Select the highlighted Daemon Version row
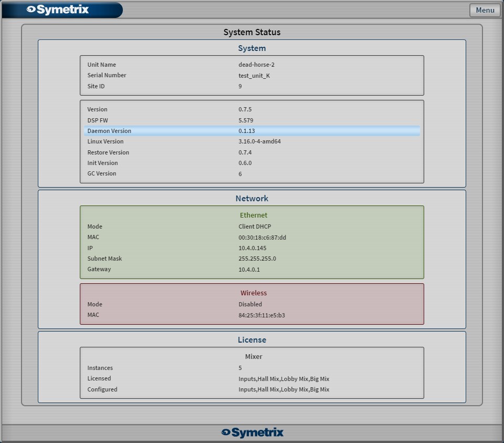 [x=251, y=131]
